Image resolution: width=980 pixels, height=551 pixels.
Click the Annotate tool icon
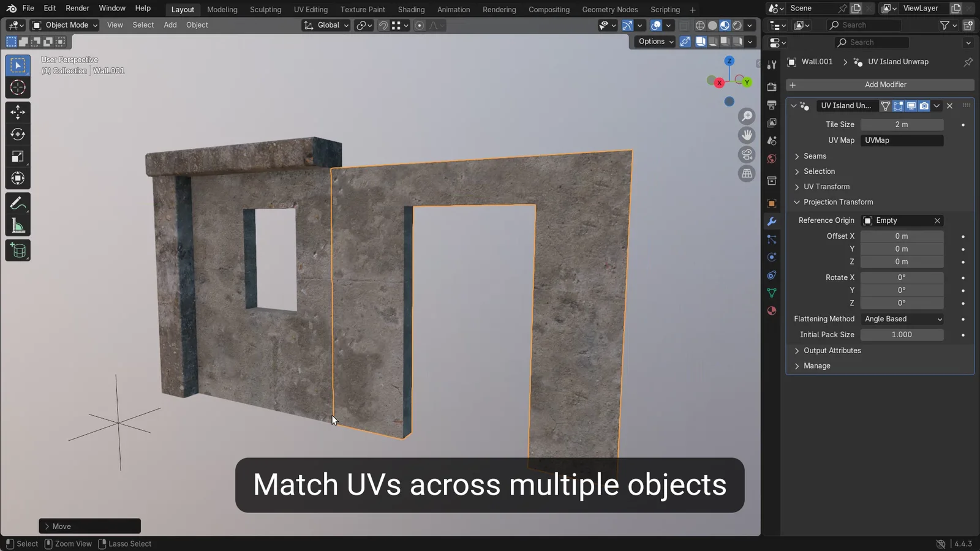[18, 203]
